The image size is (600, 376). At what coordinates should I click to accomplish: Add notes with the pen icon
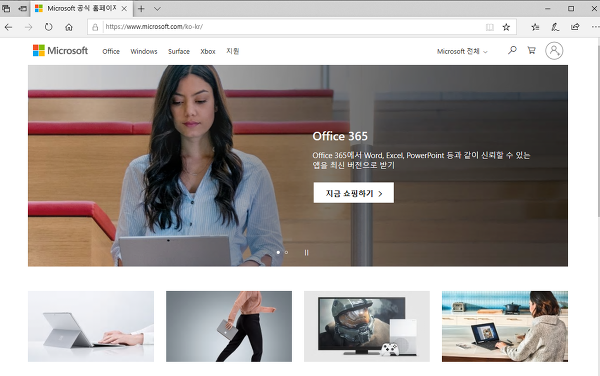pos(555,27)
